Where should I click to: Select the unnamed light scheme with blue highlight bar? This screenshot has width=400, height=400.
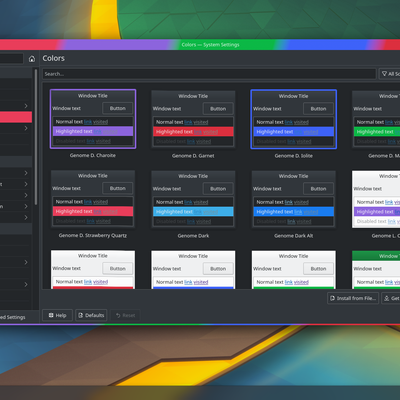[x=193, y=269]
